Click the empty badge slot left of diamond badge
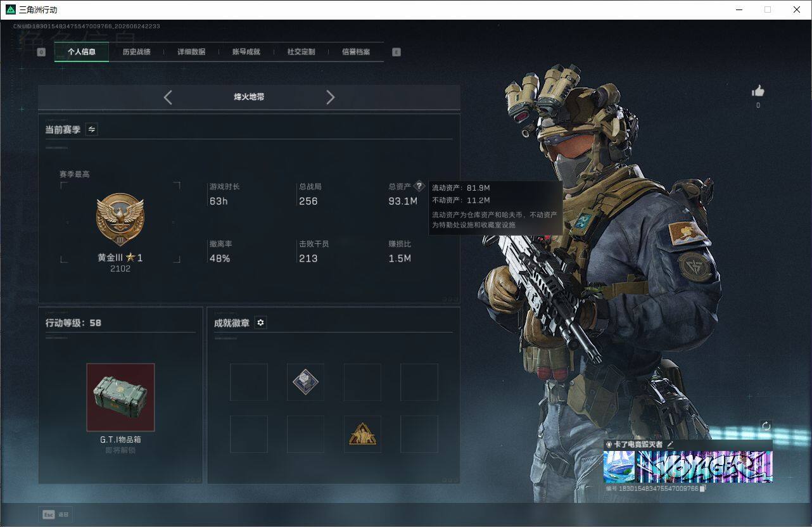 (x=248, y=382)
